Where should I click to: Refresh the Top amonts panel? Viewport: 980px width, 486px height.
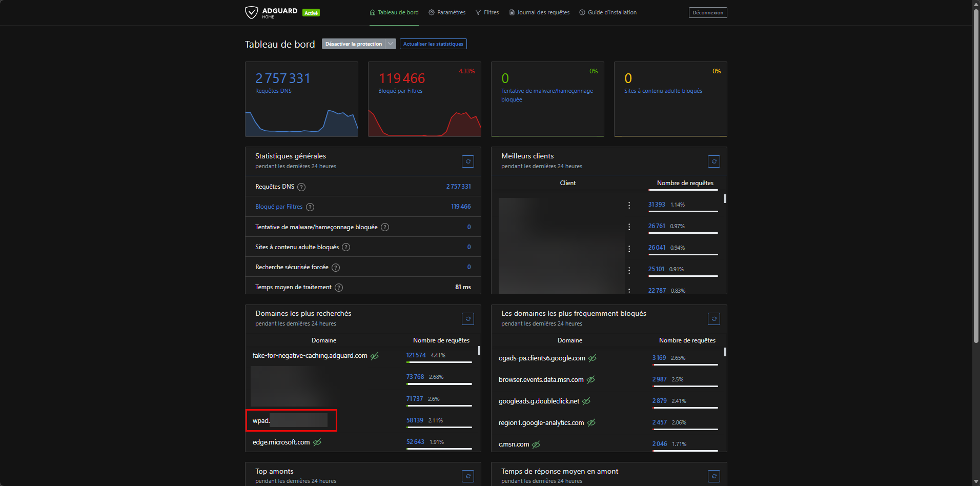click(x=468, y=476)
